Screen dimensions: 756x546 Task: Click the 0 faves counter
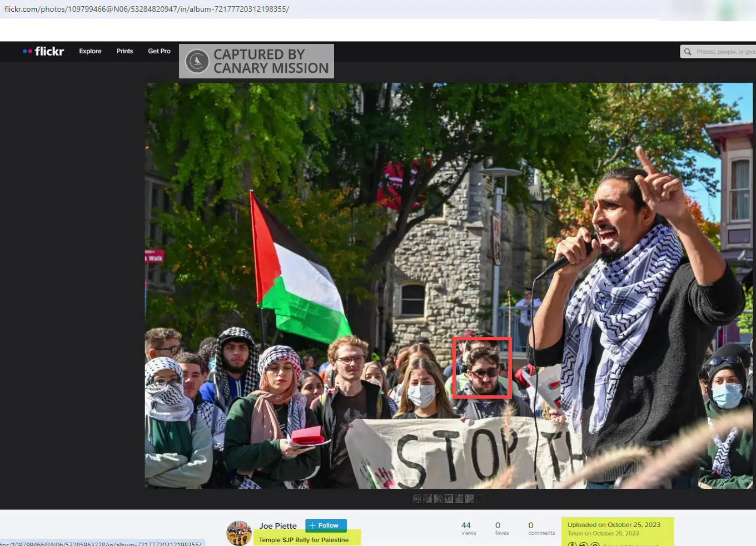tap(501, 528)
